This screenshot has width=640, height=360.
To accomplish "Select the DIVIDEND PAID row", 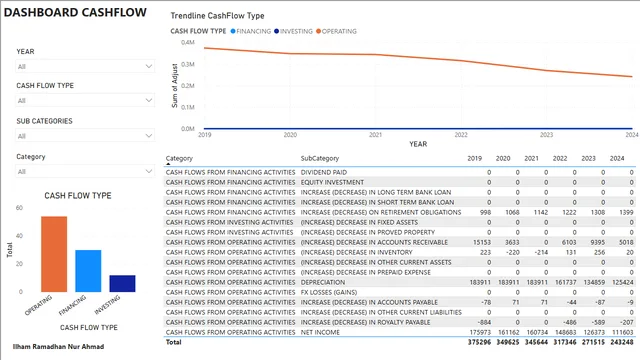I will 400,172.
